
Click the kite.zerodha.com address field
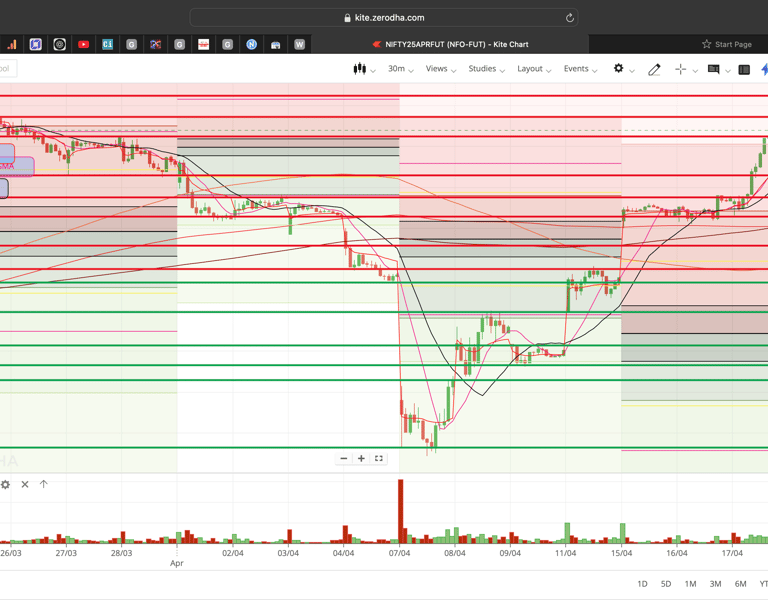point(384,18)
